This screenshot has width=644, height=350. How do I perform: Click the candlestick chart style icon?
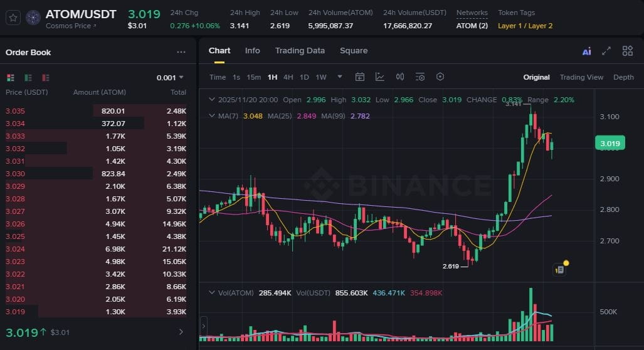coord(400,77)
